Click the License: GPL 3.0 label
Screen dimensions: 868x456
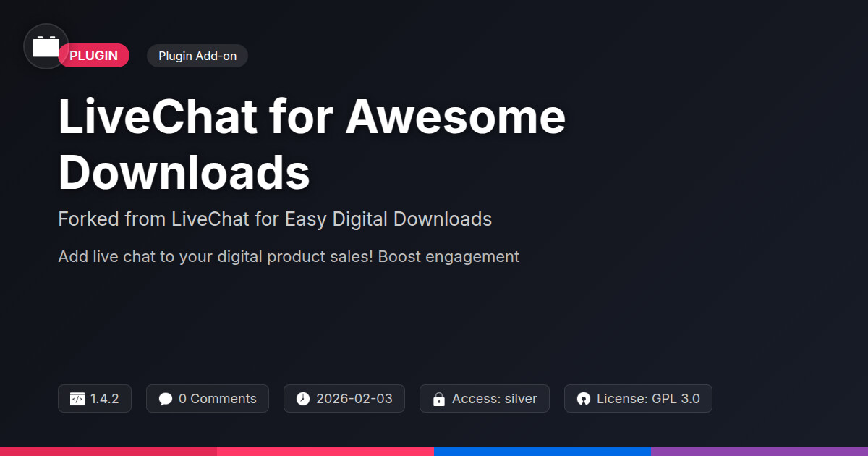point(648,399)
